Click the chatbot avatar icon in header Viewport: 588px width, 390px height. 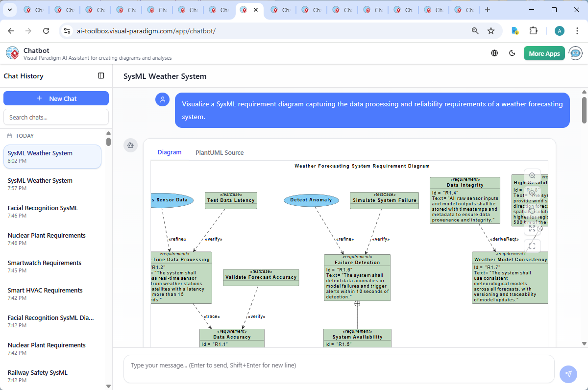(576, 53)
